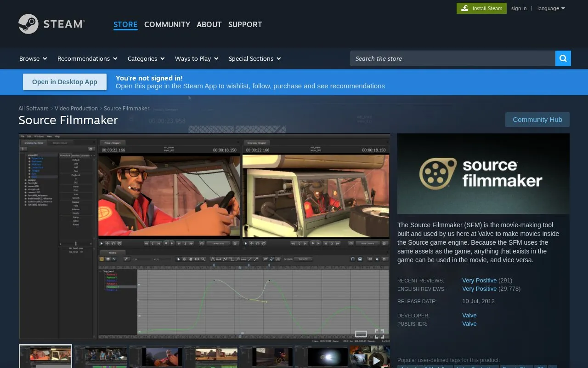This screenshot has width=588, height=368.
Task: Expand the Recommendations dropdown
Action: [87, 58]
